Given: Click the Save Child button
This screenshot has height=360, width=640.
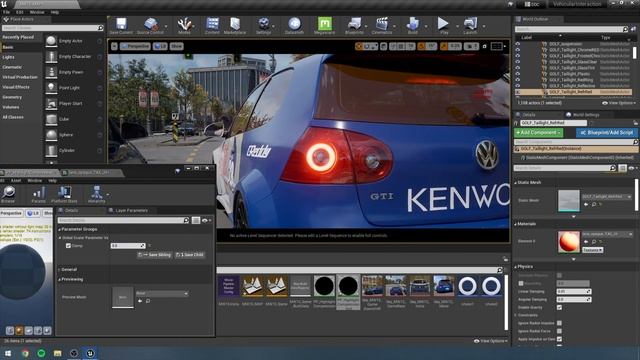Looking at the screenshot, I should 190,255.
